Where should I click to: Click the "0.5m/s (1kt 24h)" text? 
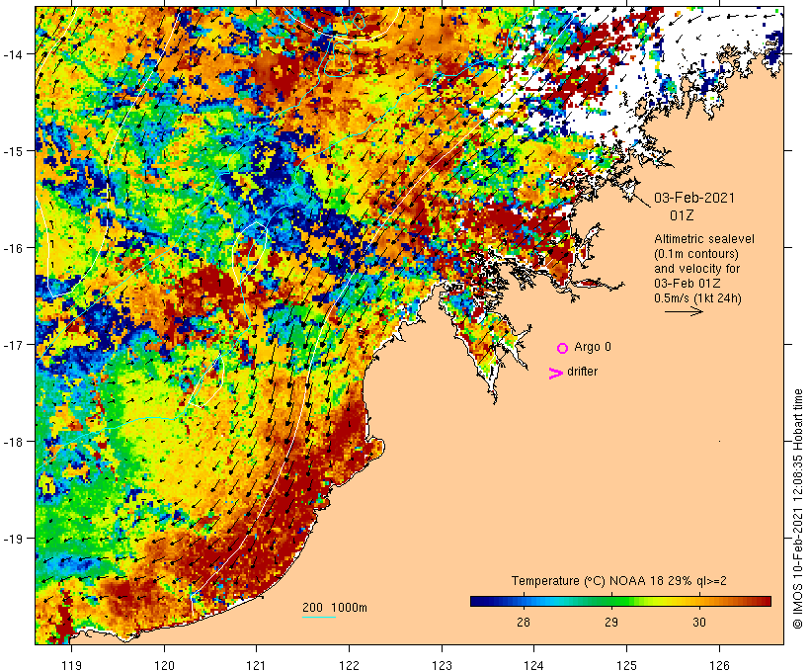pyautogui.click(x=697, y=298)
